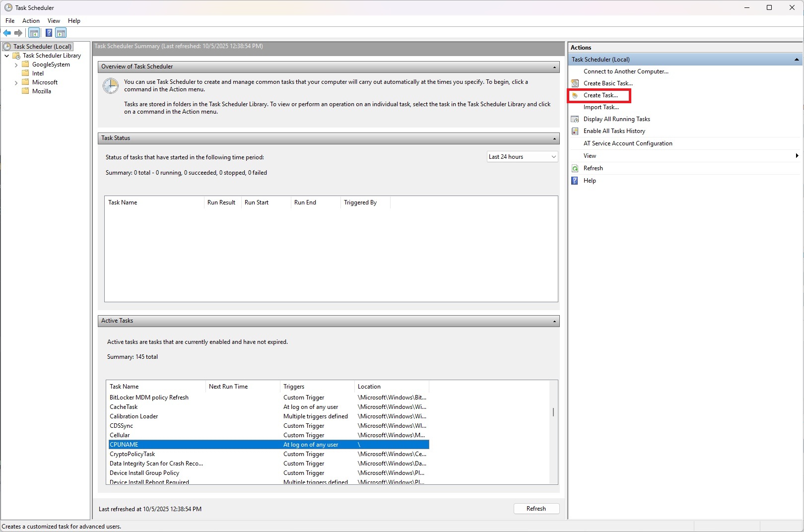The image size is (804, 532).
Task: Click Import Task action
Action: coord(601,107)
